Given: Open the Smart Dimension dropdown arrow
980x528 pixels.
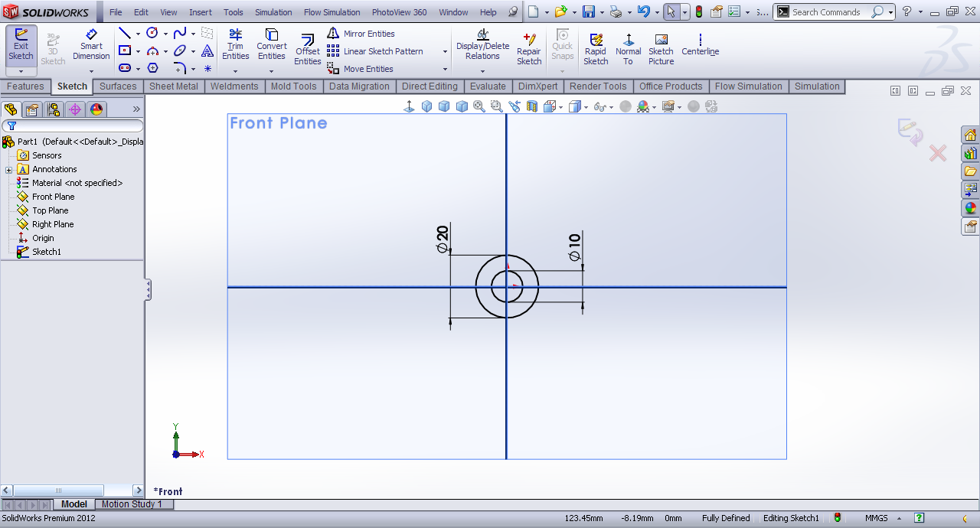Looking at the screenshot, I should [x=91, y=72].
